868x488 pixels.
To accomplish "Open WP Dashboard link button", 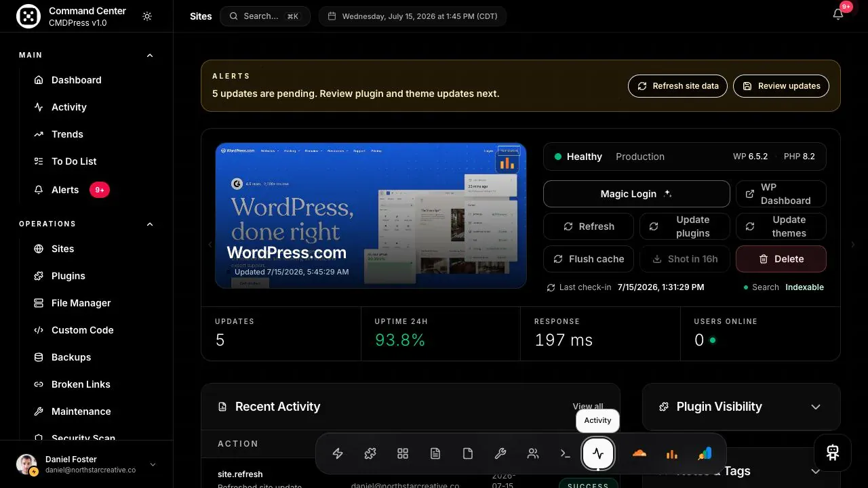I will 781,194.
